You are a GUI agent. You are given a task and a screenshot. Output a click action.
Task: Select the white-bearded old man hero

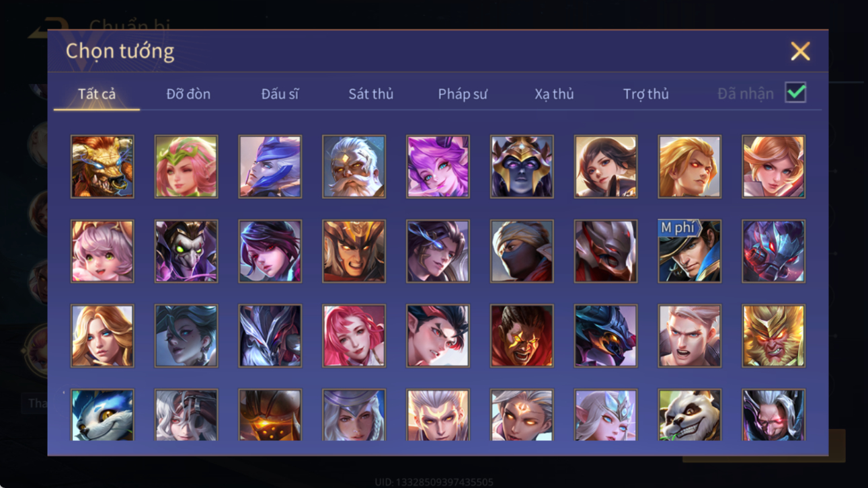(354, 166)
